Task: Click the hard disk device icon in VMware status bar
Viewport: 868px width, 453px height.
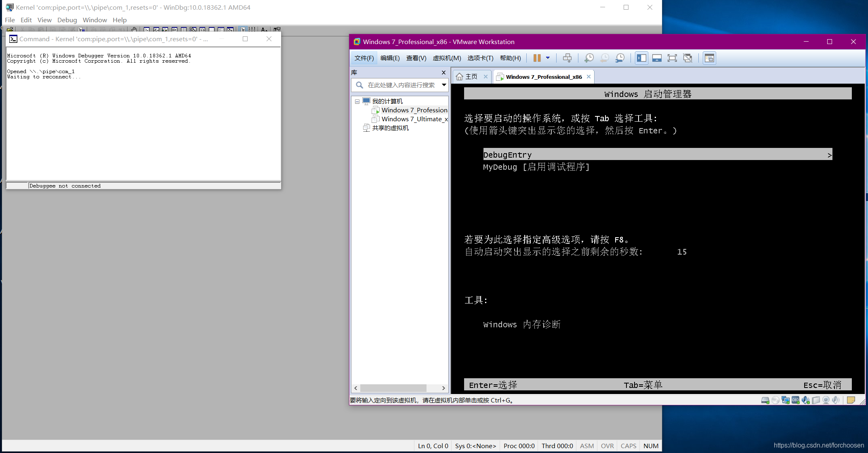Action: (x=765, y=400)
